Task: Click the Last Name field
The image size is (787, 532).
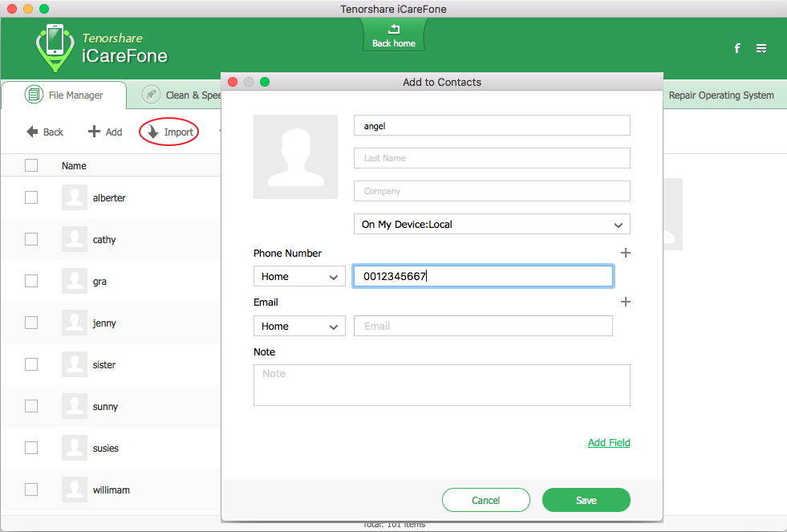Action: [492, 158]
